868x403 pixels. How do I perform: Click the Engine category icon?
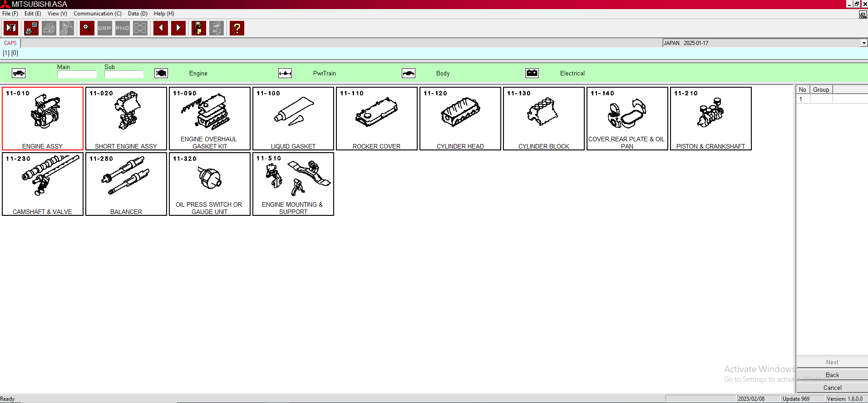(x=161, y=73)
